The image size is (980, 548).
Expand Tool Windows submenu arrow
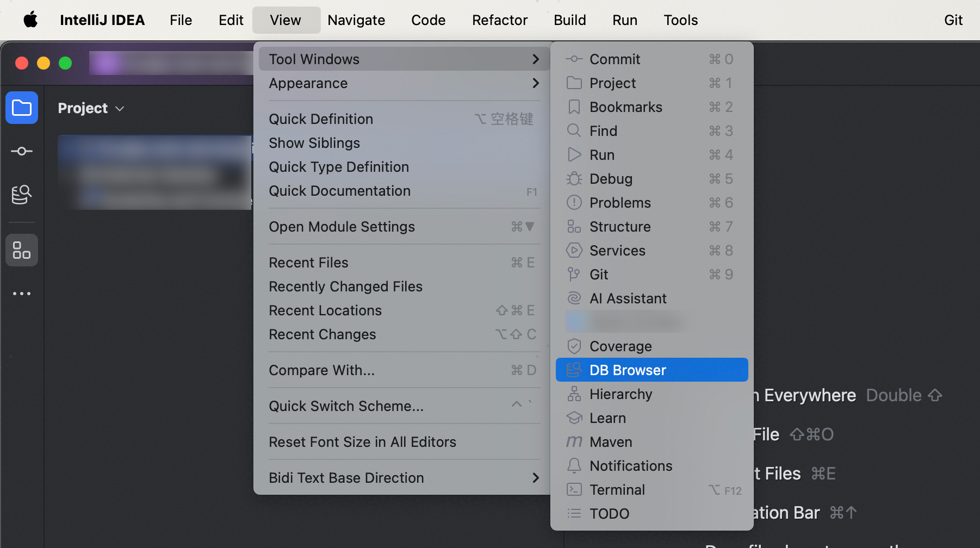(536, 59)
